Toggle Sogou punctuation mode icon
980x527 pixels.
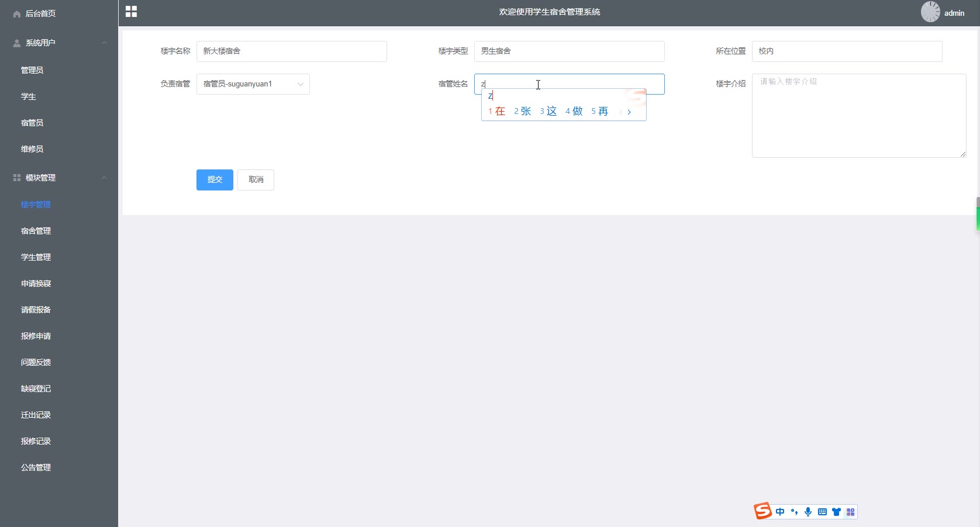[794, 512]
